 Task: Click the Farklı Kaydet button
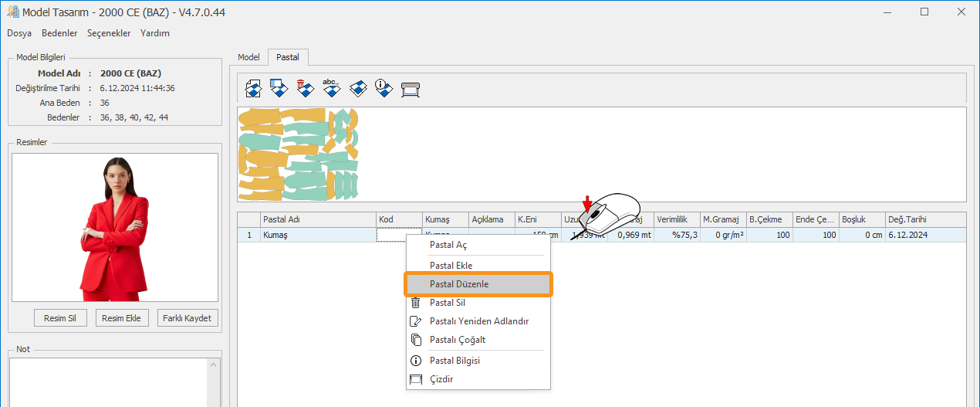[x=187, y=318]
